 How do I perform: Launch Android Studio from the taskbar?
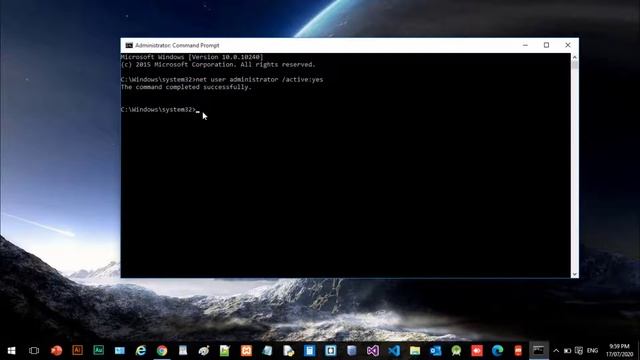pyautogui.click(x=456, y=351)
